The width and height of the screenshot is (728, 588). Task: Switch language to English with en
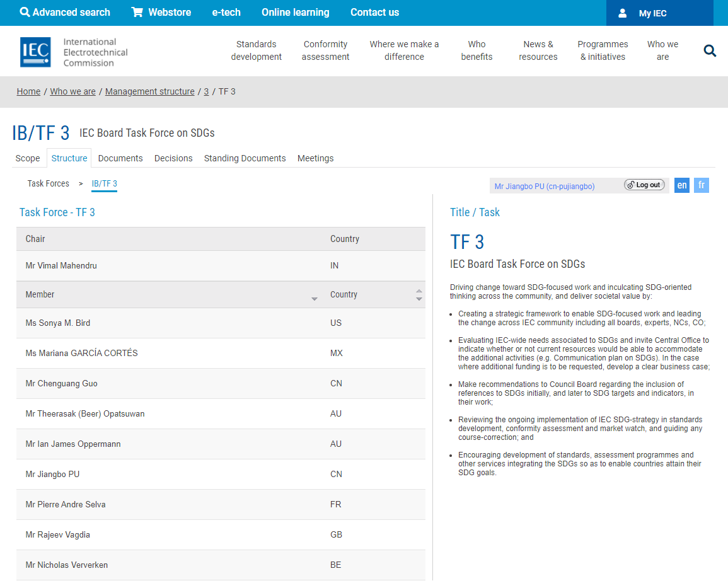pyautogui.click(x=681, y=185)
